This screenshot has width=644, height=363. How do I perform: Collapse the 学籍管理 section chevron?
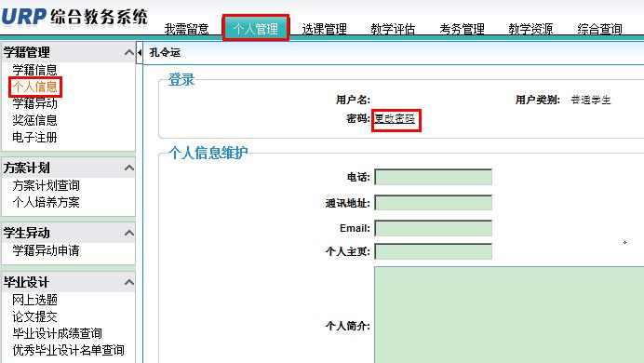click(x=129, y=52)
